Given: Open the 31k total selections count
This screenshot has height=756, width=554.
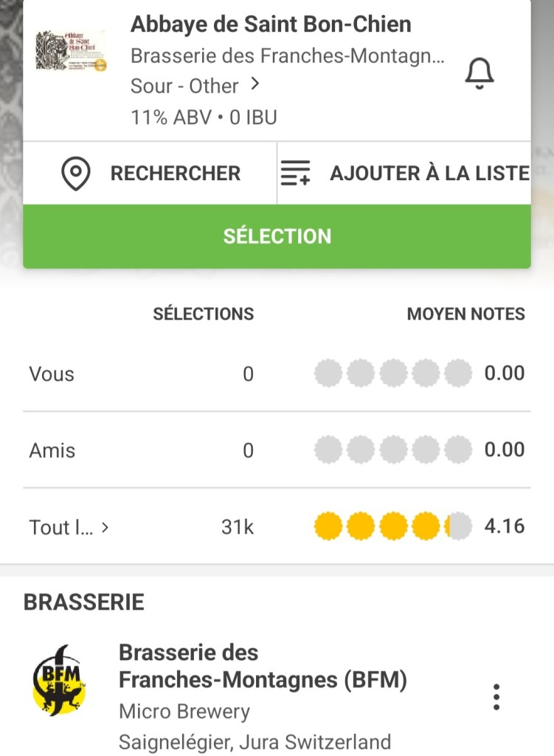Looking at the screenshot, I should coord(237,527).
